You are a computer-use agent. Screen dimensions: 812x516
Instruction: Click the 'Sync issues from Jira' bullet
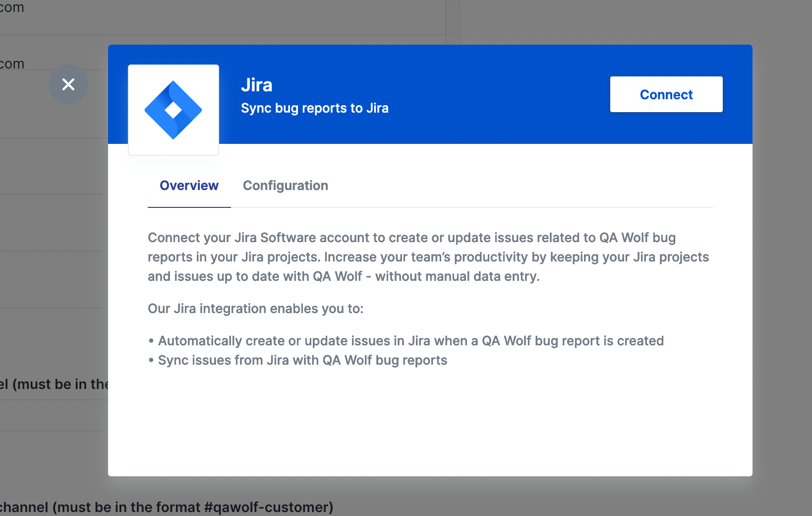click(x=297, y=360)
